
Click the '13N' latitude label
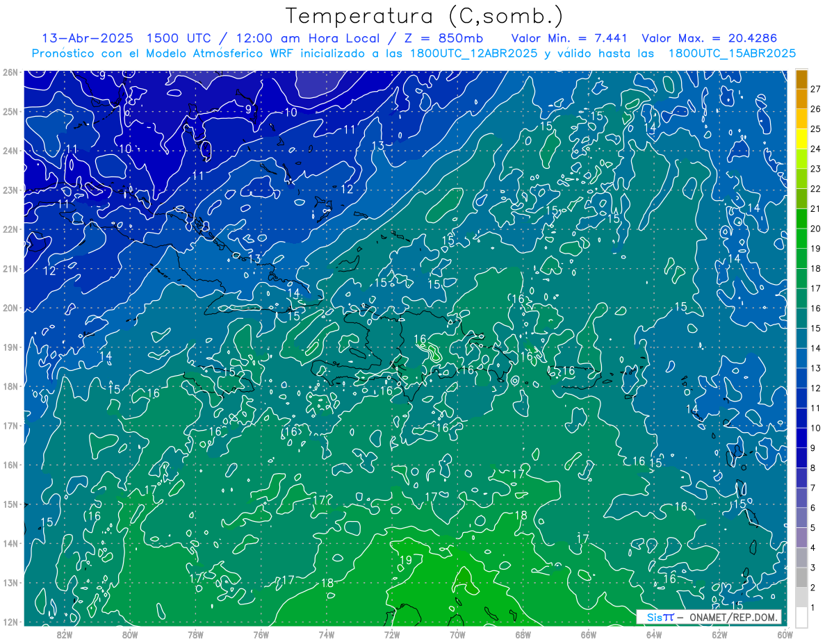point(10,582)
